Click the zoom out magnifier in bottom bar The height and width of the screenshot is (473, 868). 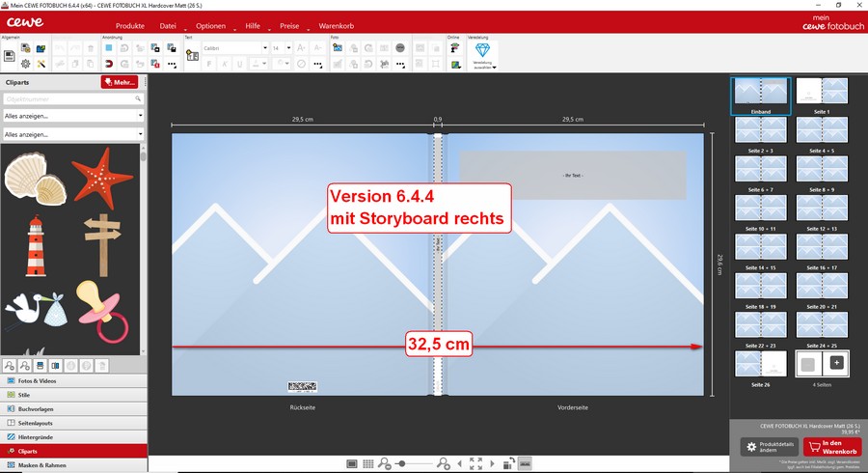[x=385, y=464]
